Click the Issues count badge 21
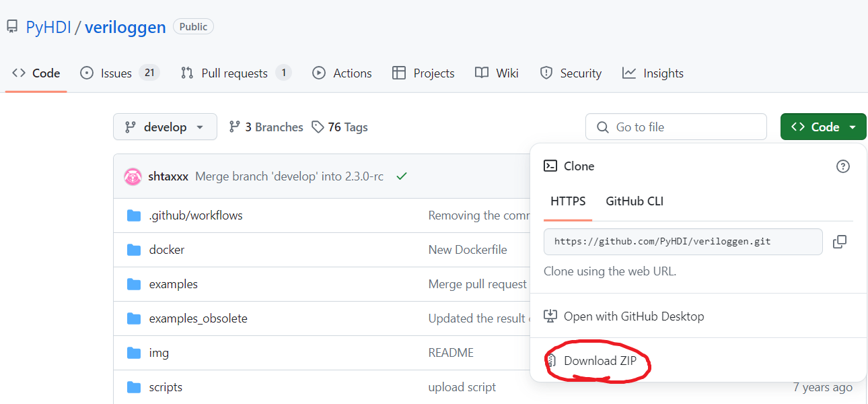The width and height of the screenshot is (868, 404). (149, 73)
